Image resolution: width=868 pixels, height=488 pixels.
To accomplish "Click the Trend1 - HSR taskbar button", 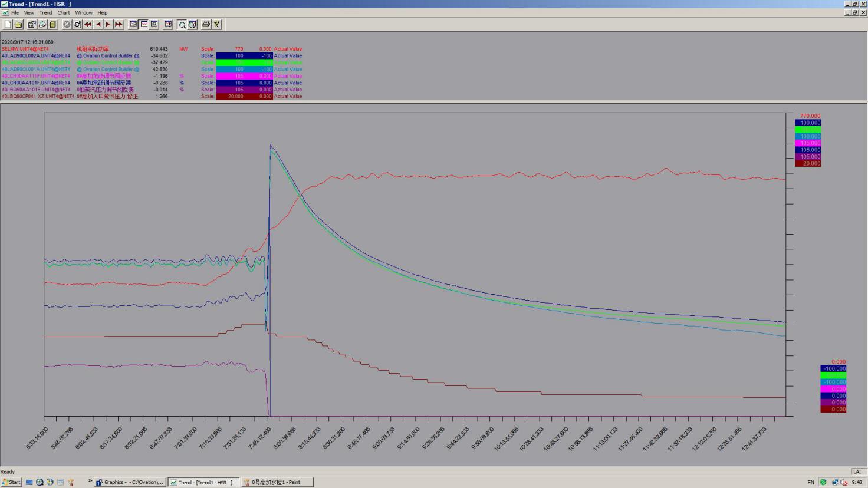I will point(203,482).
